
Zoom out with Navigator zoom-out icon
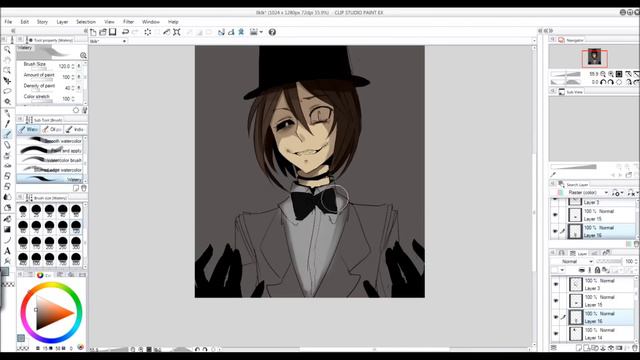point(603,74)
